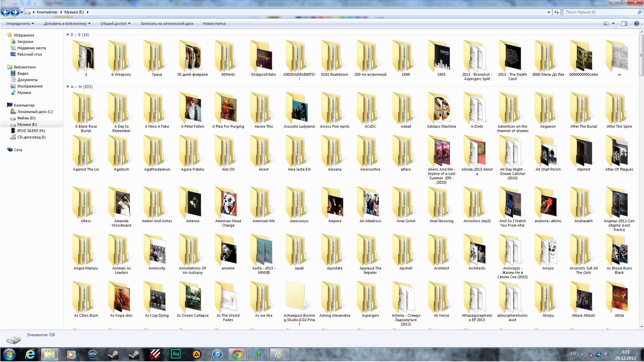This screenshot has height=362, width=644.
Task: Click the Back navigation arrow
Action: [5, 12]
